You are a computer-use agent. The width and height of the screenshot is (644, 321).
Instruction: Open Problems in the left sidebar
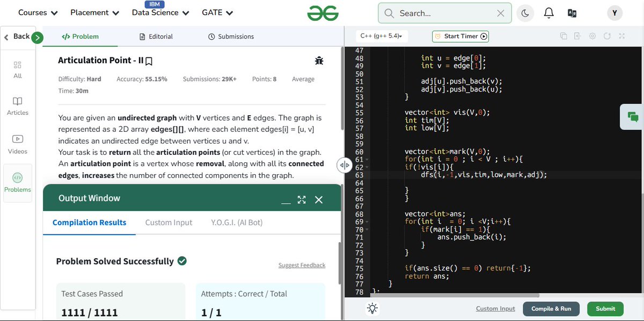(18, 182)
